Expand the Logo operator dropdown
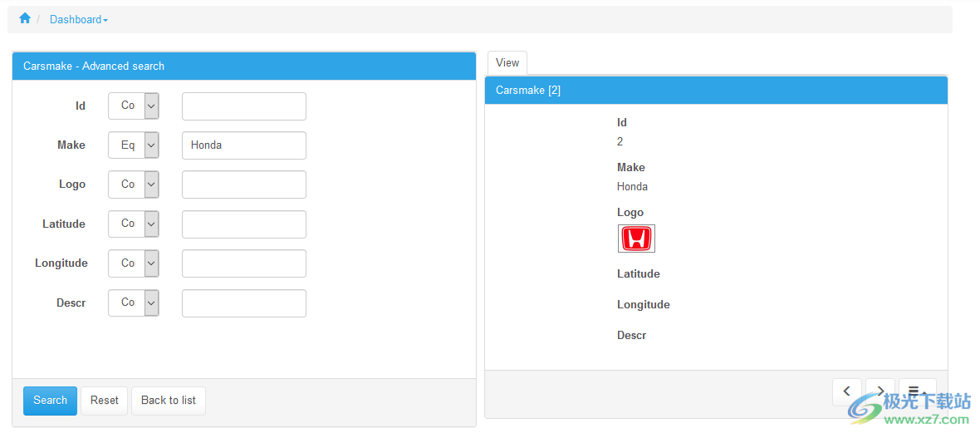Image resolution: width=980 pixels, height=433 pixels. (134, 185)
